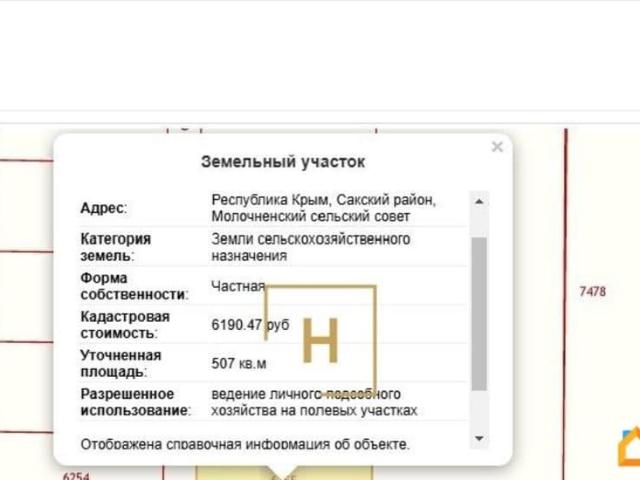Click the Уточненная площадь label
The width and height of the screenshot is (640, 480).
pyautogui.click(x=121, y=363)
